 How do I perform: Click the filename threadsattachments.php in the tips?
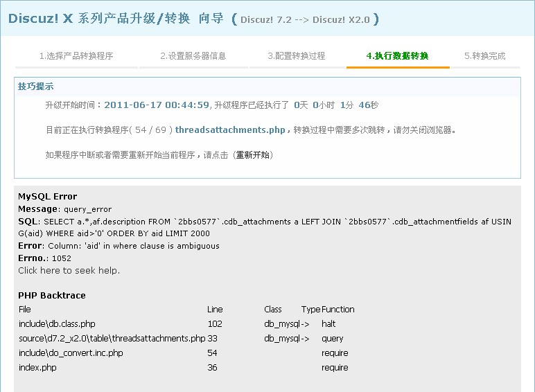click(230, 130)
